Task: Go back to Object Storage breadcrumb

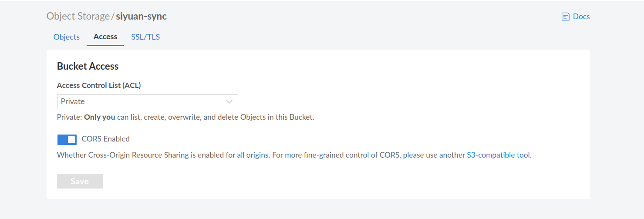Action: [78, 17]
